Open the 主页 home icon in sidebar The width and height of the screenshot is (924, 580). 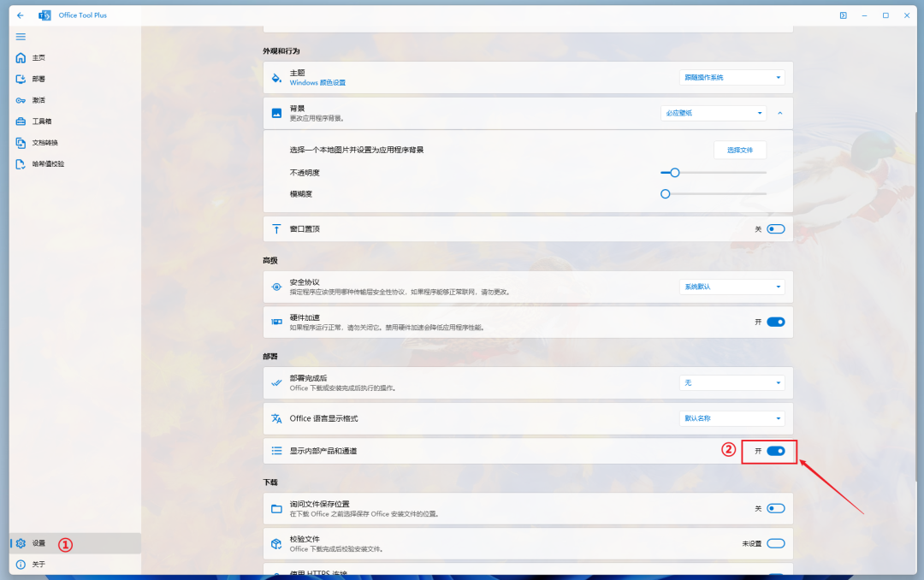[x=21, y=58]
